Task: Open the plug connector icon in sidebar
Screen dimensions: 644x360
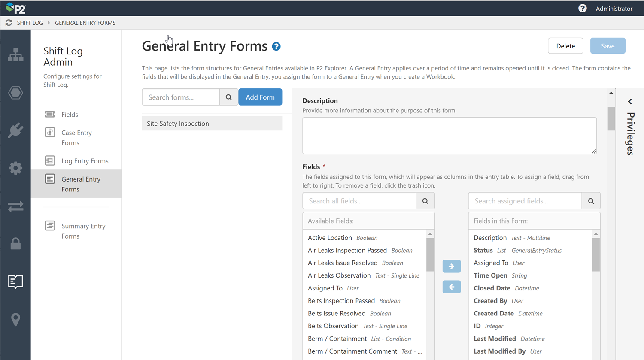Action: point(15,130)
